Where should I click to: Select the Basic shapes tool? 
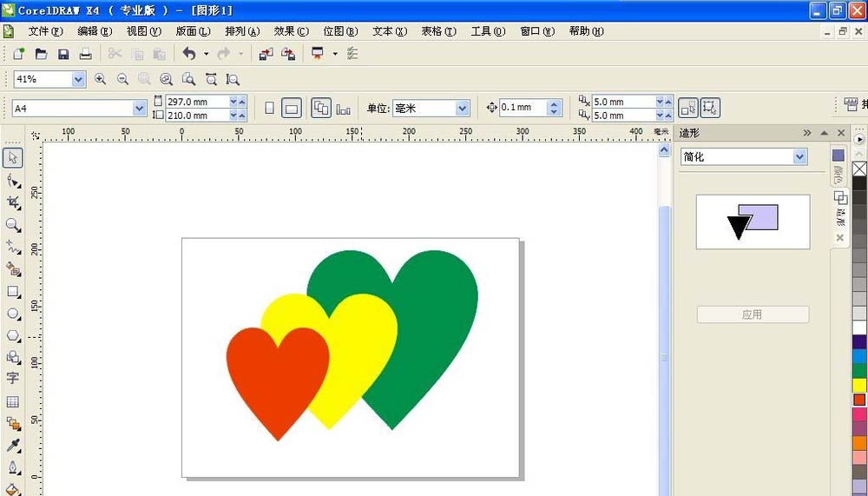(13, 358)
